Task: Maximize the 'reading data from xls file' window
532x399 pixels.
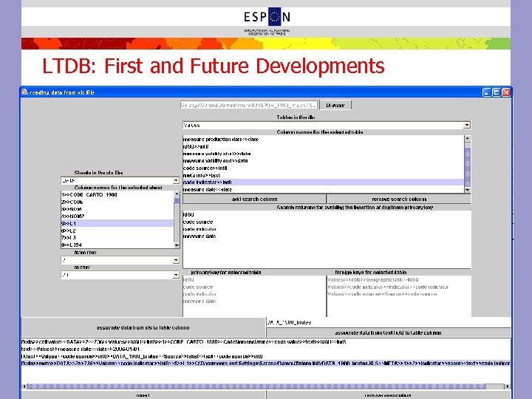Action: [x=497, y=92]
